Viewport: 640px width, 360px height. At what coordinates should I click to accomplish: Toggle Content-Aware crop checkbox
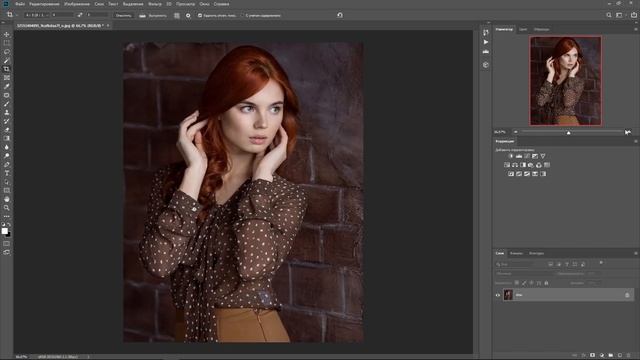(x=242, y=16)
